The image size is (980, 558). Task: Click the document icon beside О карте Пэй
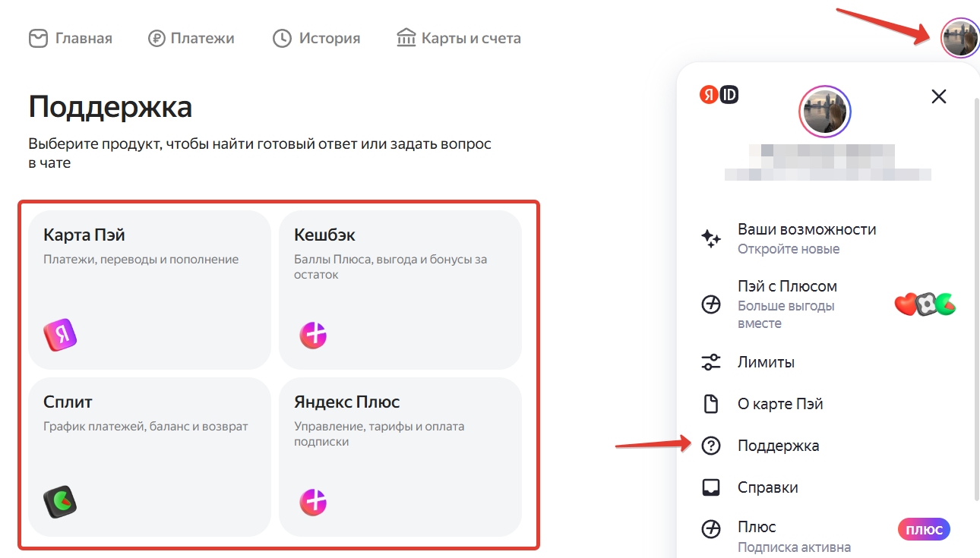[x=710, y=404]
